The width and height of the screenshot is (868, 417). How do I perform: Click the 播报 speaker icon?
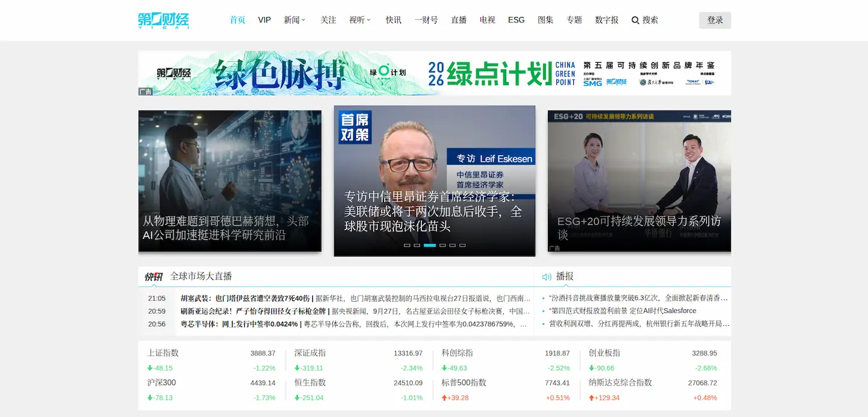click(547, 277)
